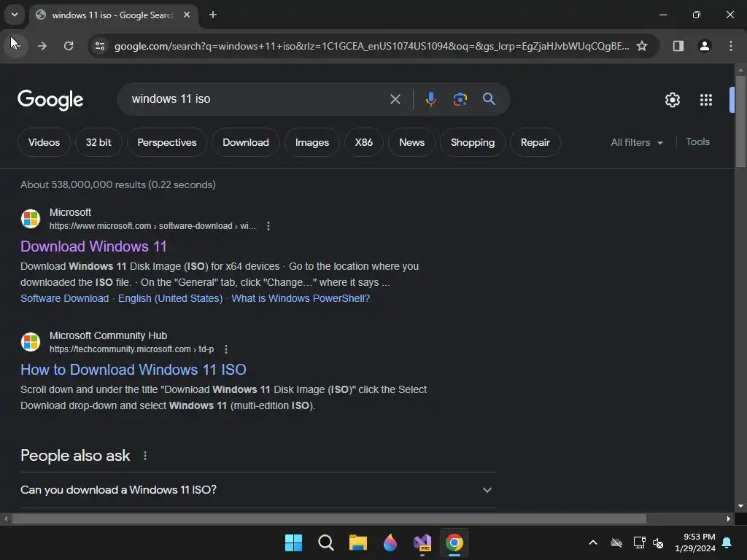Image resolution: width=747 pixels, height=560 pixels.
Task: Select the Videos filter chip
Action: 44,142
